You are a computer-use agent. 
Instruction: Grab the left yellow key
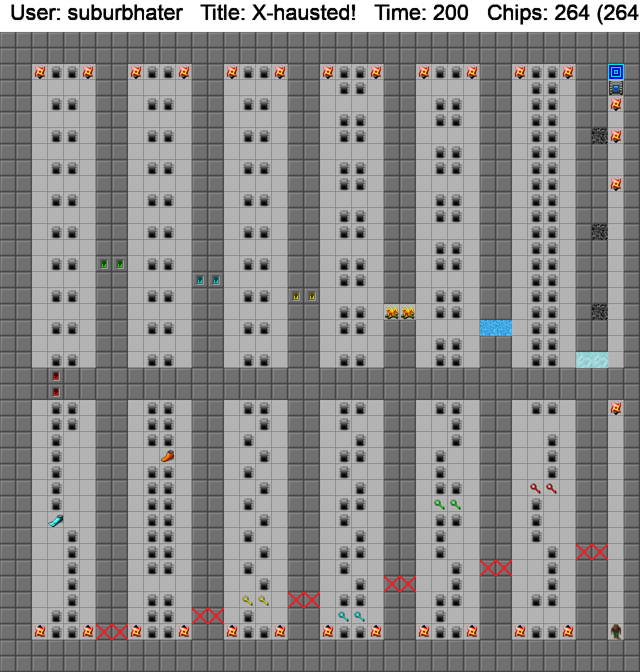247,600
